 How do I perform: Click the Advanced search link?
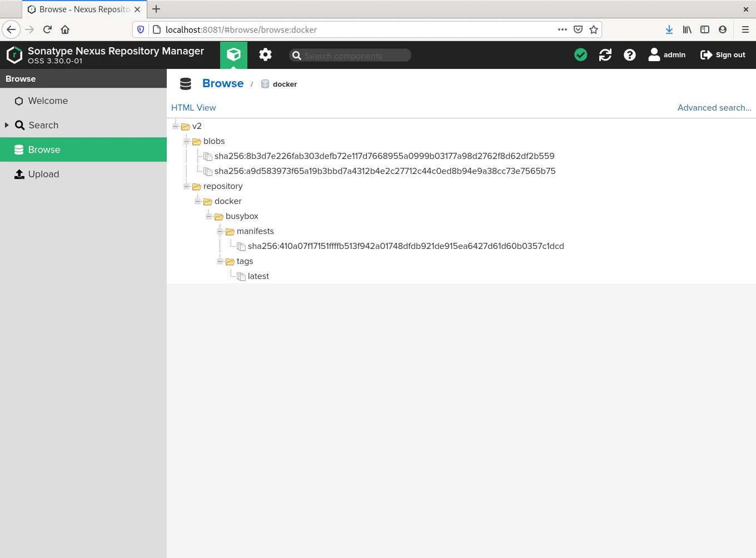click(x=714, y=108)
